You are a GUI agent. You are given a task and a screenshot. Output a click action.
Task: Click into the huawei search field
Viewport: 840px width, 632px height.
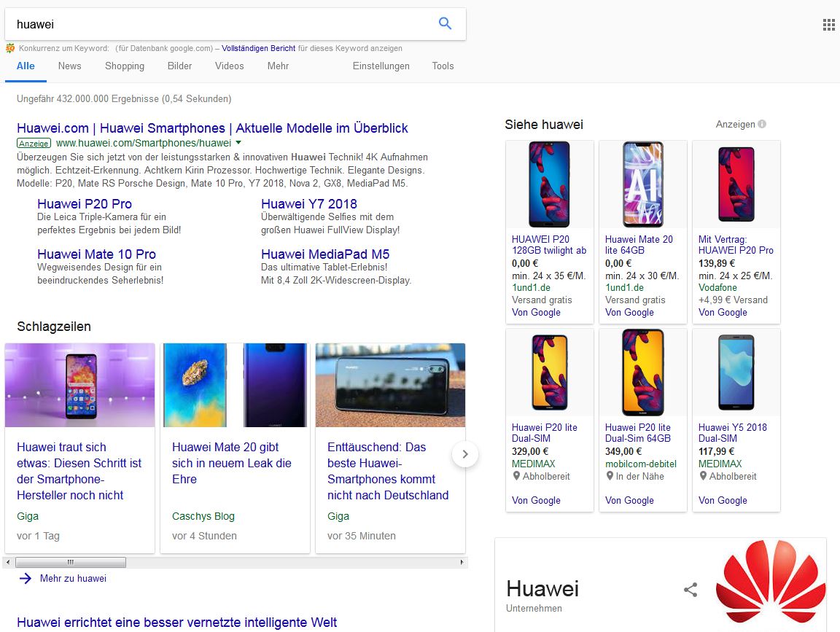point(219,24)
